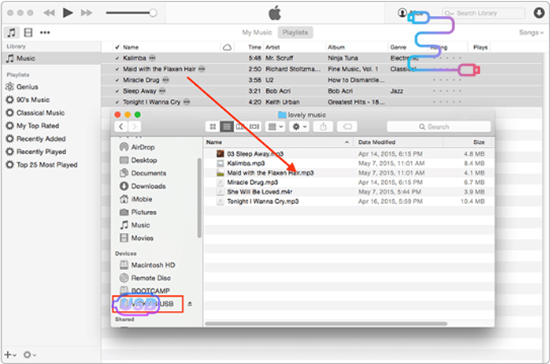The width and height of the screenshot is (550, 364).
Task: Open the iTunes sidebar gear menu
Action: point(29,355)
